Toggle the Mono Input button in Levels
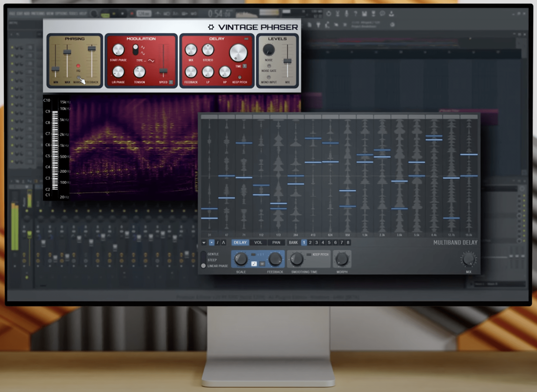 click(x=269, y=77)
